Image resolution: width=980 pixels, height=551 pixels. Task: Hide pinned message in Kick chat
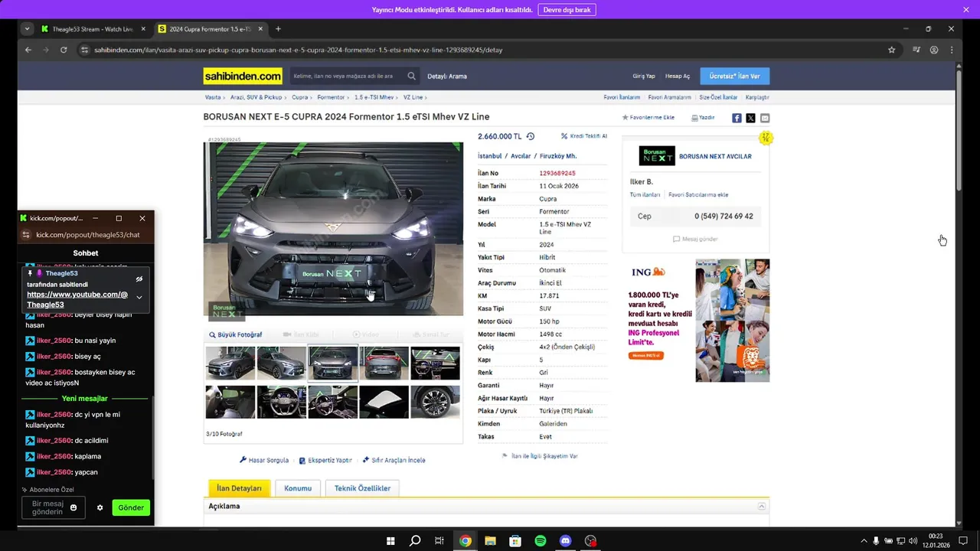pos(139,279)
